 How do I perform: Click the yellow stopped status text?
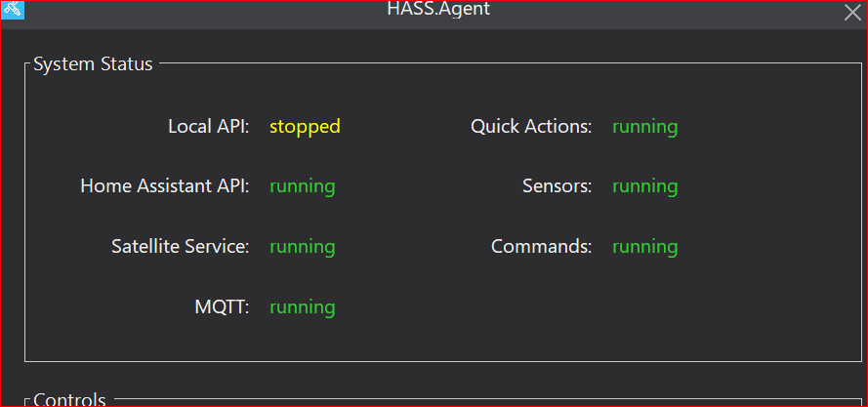pos(305,127)
